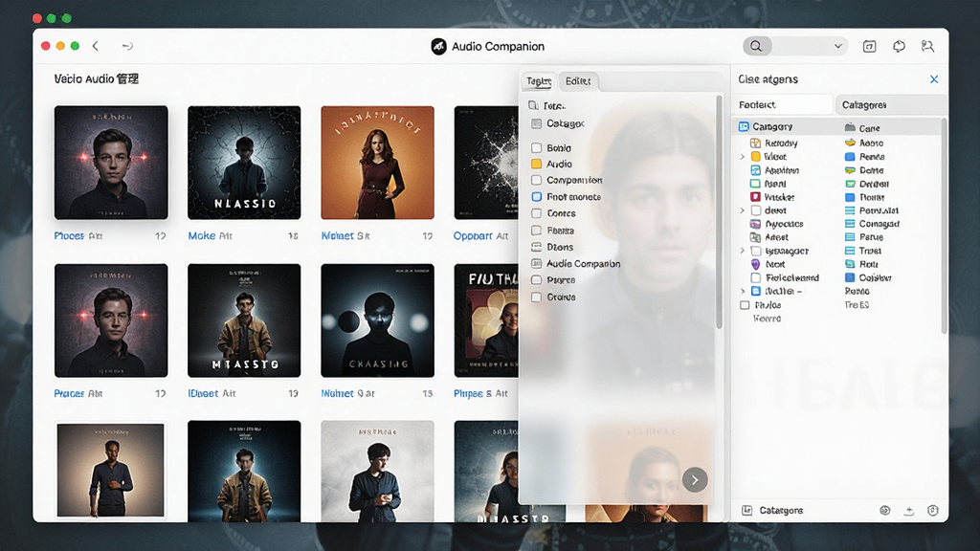Click the window icon beside 'Catagoc' in the popup

click(x=536, y=123)
